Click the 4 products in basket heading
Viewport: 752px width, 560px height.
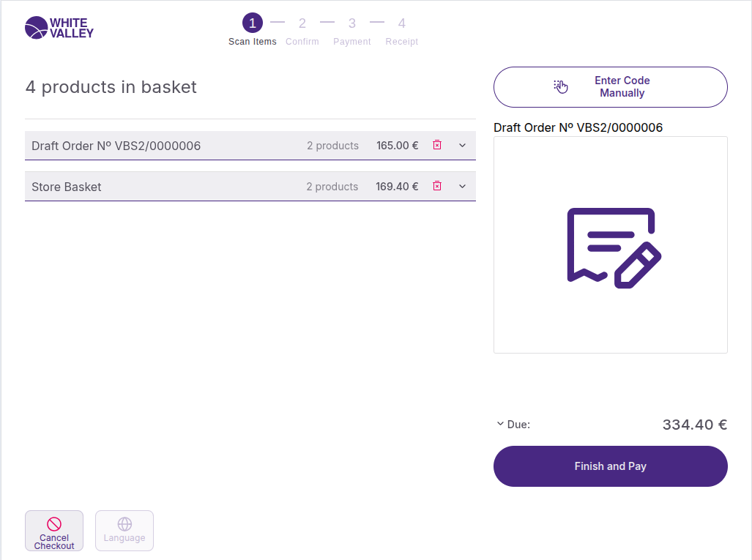(111, 87)
